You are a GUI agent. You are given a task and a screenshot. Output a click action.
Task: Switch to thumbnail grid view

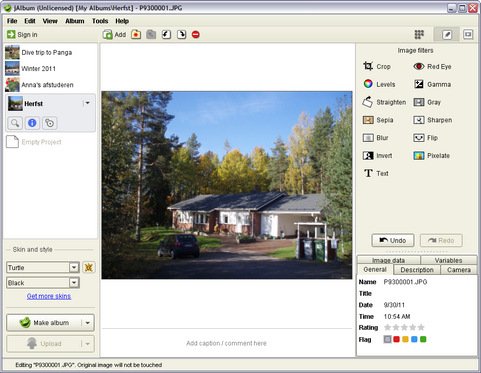[419, 34]
